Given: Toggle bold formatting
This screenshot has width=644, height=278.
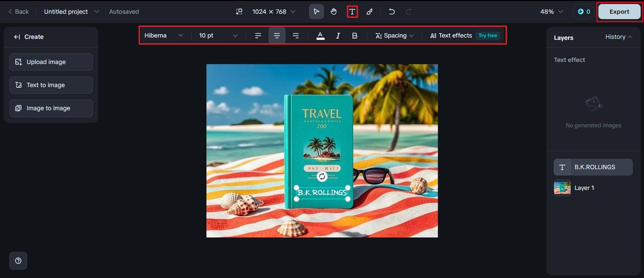Looking at the screenshot, I should pos(355,36).
